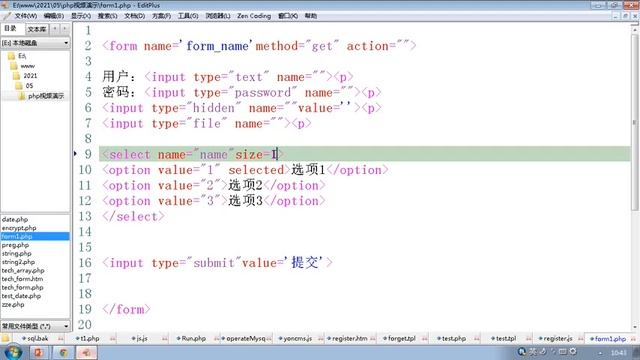
Task: Click the taskbar clock
Action: tap(619, 353)
